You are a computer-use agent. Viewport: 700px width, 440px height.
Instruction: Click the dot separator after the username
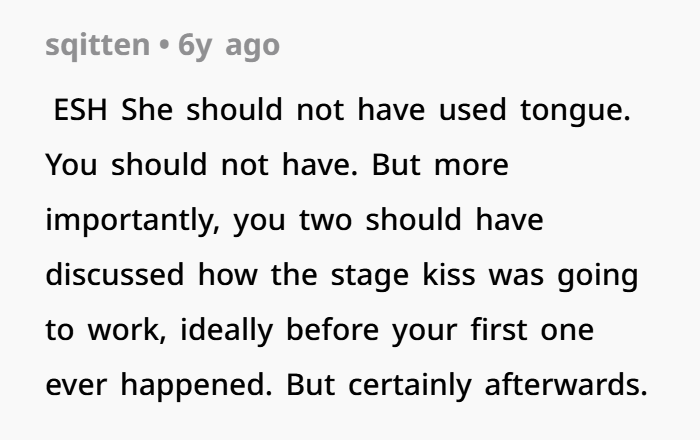[x=163, y=46]
